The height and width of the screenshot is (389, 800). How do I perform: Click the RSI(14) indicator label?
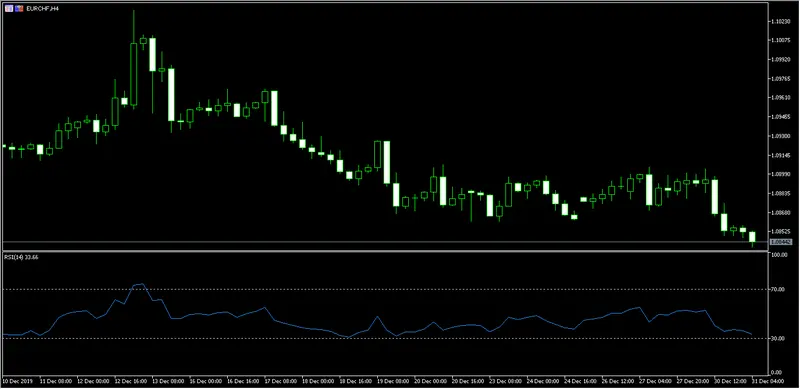tap(11, 257)
